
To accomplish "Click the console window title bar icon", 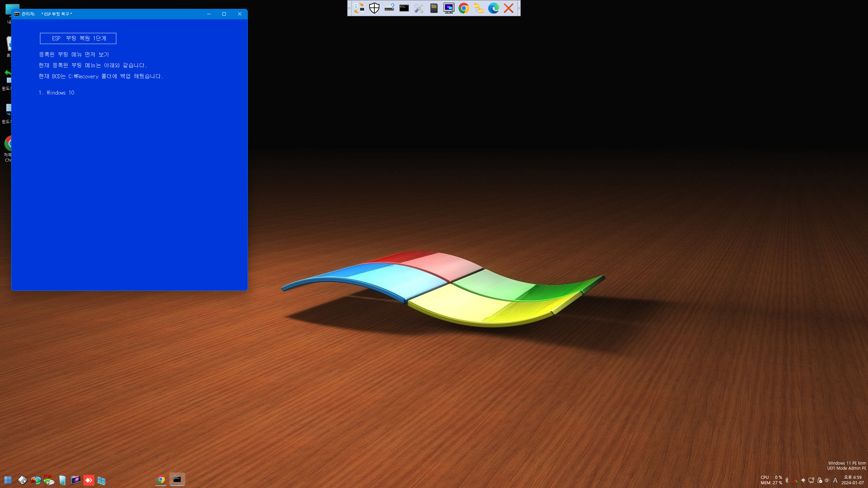I will [17, 14].
